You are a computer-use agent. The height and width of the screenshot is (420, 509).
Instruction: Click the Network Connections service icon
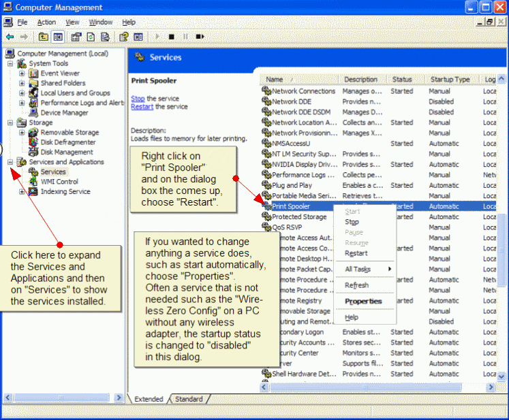pos(266,91)
